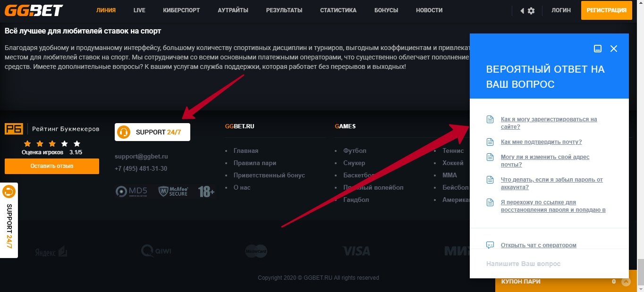Open the Киберспорт menu item
Image resolution: width=644 pixels, height=292 pixels.
click(x=181, y=10)
